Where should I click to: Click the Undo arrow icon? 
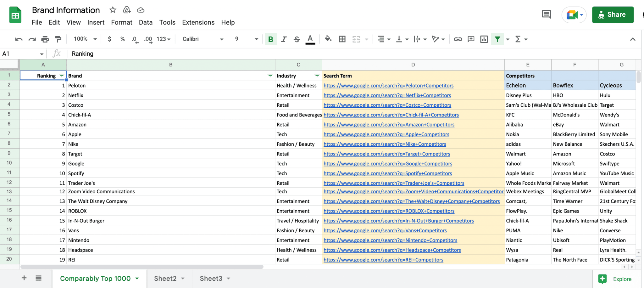click(19, 39)
